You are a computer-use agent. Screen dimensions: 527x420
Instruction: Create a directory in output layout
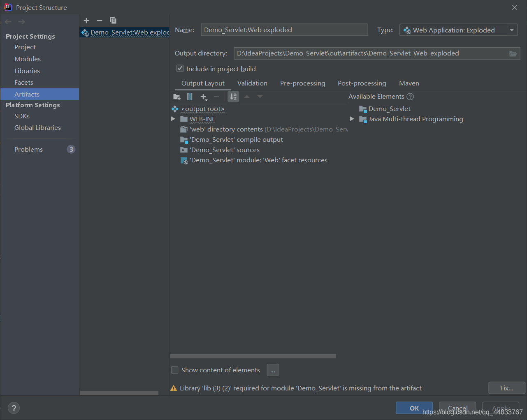click(x=177, y=97)
